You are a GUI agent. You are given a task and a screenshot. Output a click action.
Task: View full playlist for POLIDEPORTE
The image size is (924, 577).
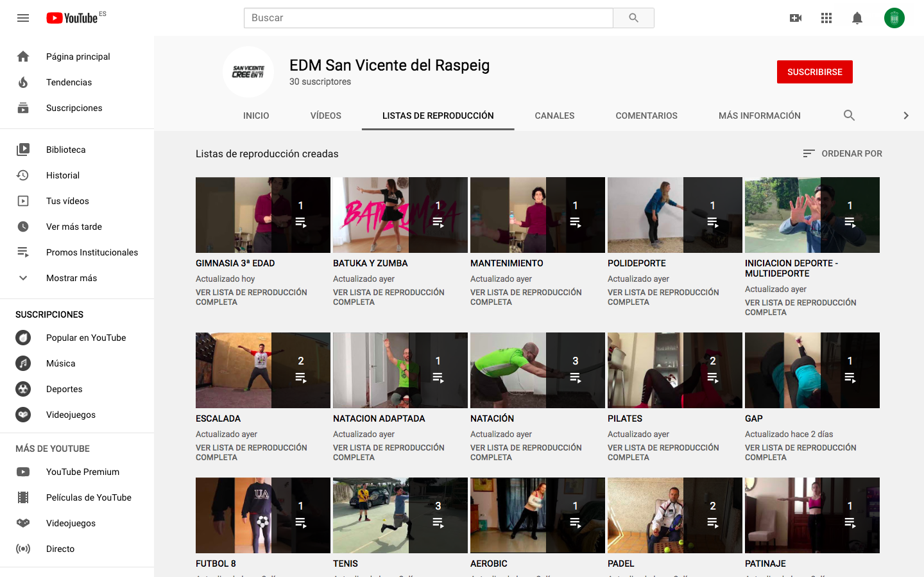click(663, 297)
